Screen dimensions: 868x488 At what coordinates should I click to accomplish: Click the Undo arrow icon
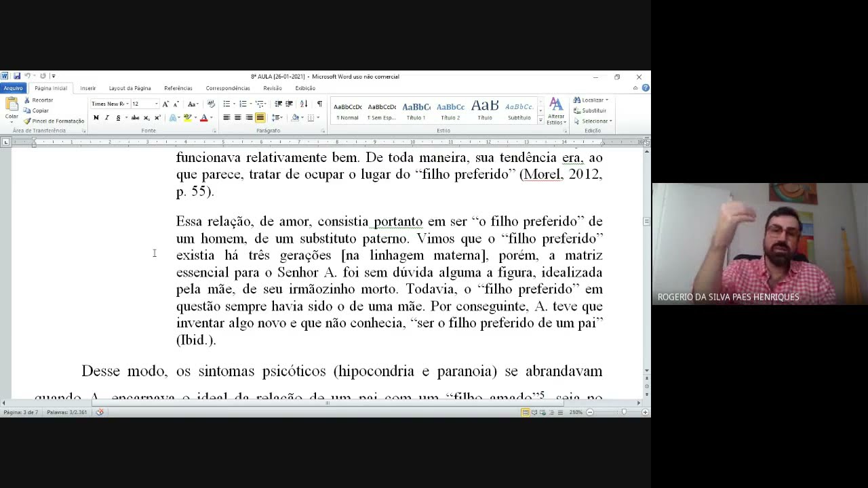tap(28, 77)
